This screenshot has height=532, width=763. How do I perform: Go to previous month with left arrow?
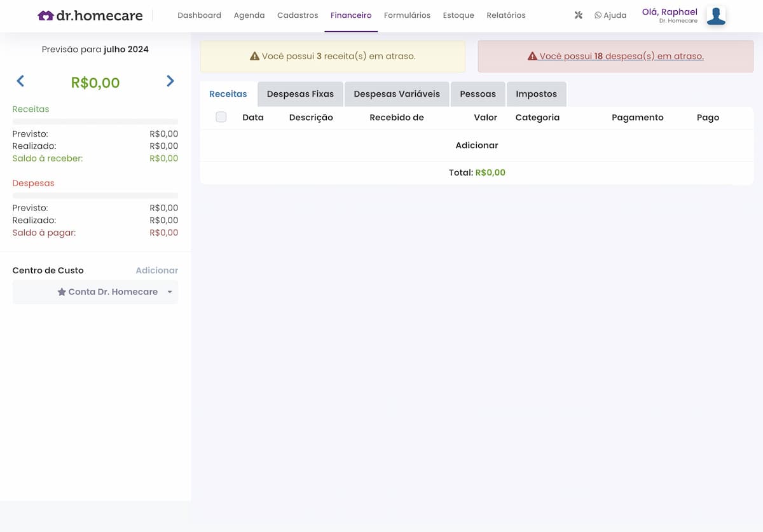coord(20,81)
